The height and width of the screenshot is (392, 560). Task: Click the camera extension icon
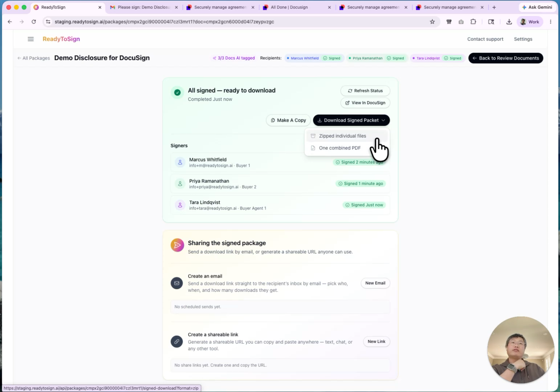(x=461, y=22)
